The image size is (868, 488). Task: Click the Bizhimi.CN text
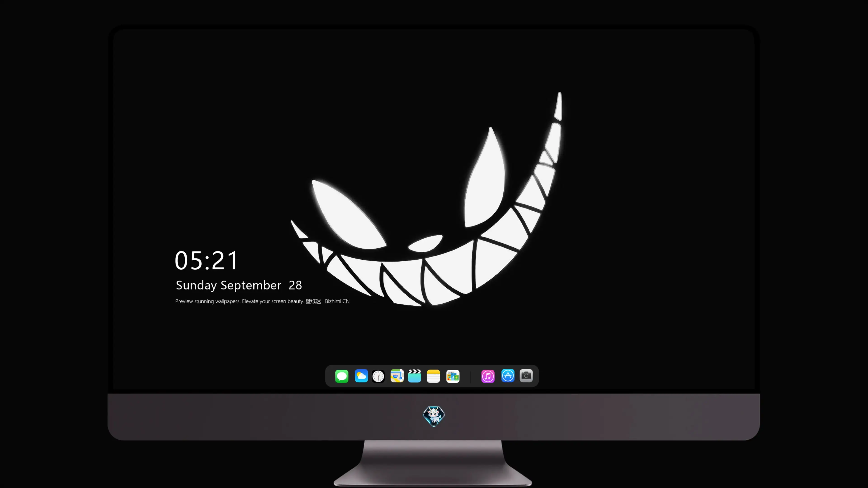[x=337, y=301]
